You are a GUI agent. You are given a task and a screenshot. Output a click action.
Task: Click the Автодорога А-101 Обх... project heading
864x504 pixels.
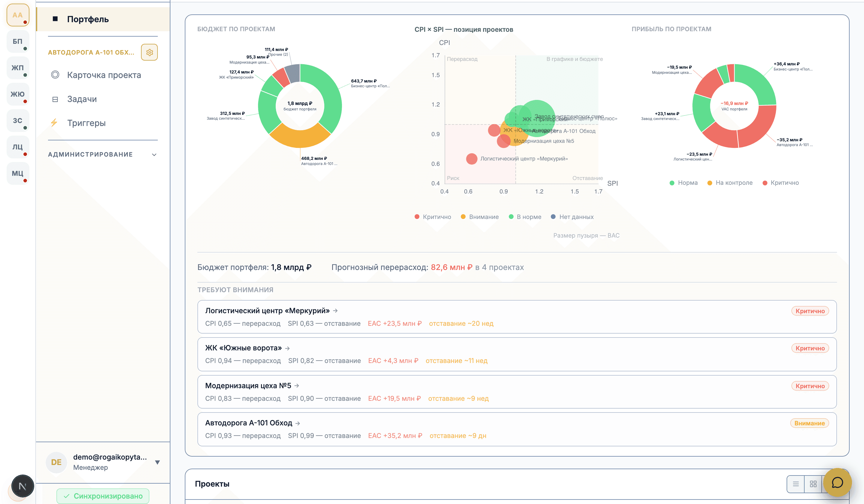pos(91,52)
